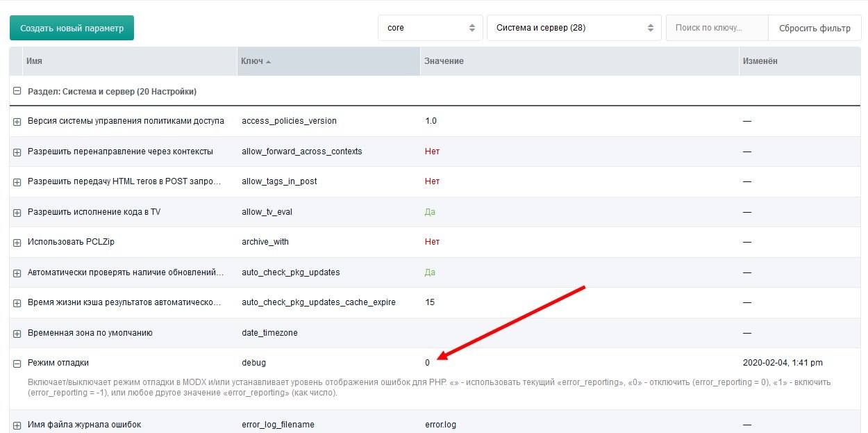This screenshot has height=433, width=868.
Task: Sort by the 'Имя' column header
Action: (x=130, y=61)
